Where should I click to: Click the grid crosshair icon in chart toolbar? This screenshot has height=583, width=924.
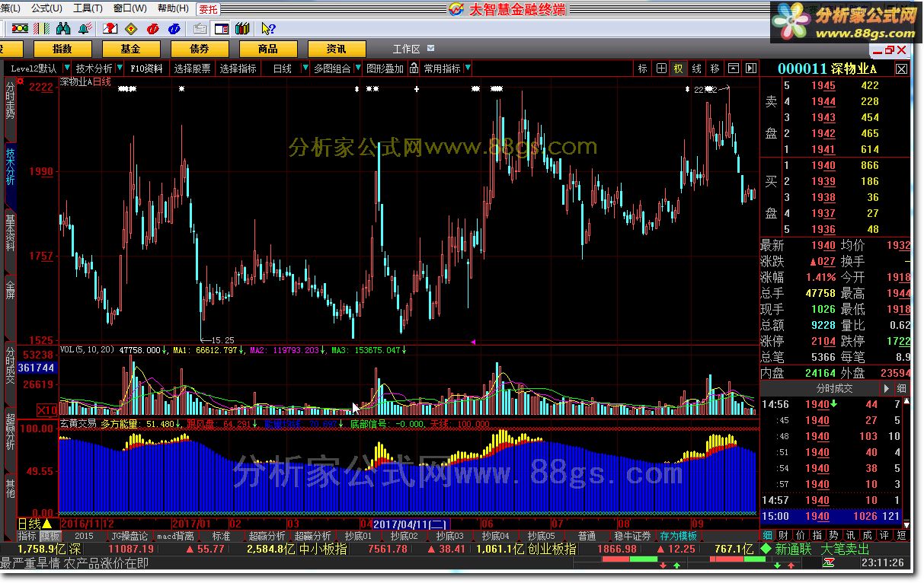(x=661, y=68)
